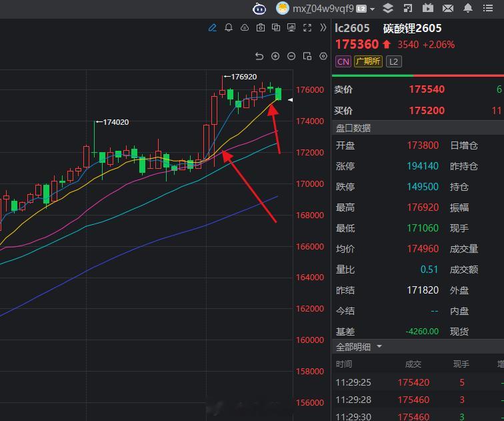Image resolution: width=504 pixels, height=421 pixels.
Task: Click the latest price 175360
Action: coord(357,45)
